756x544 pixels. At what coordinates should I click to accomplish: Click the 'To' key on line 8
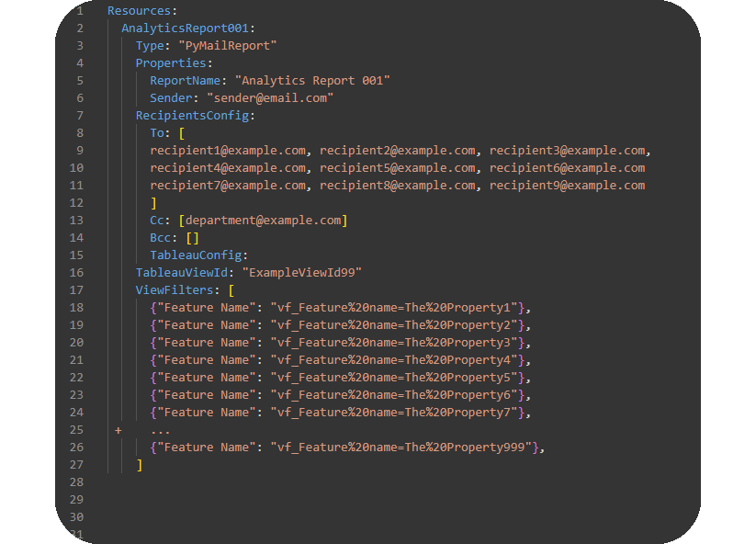point(157,133)
